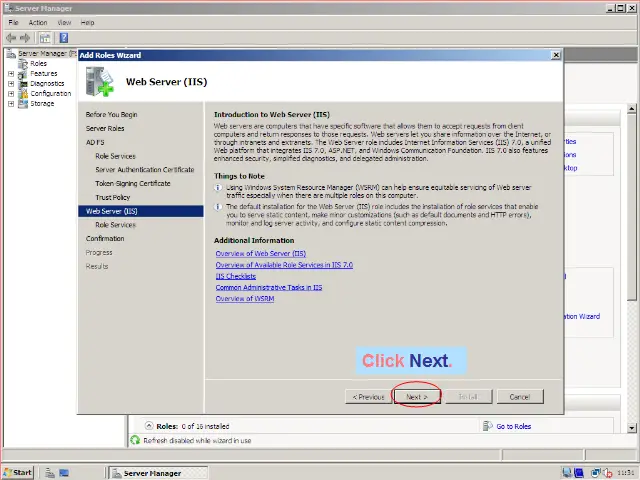This screenshot has height=480, width=640.
Task: Click the Next button
Action: click(x=417, y=397)
